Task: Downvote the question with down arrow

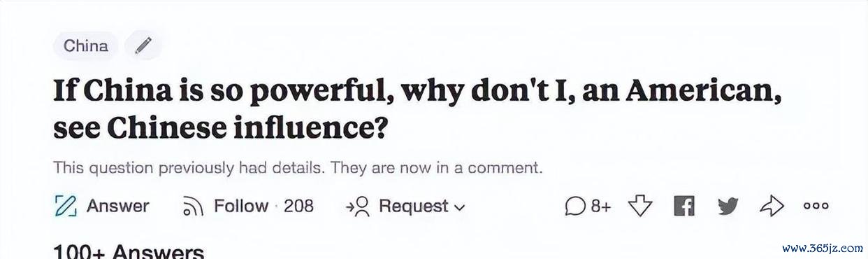Action: click(x=640, y=206)
